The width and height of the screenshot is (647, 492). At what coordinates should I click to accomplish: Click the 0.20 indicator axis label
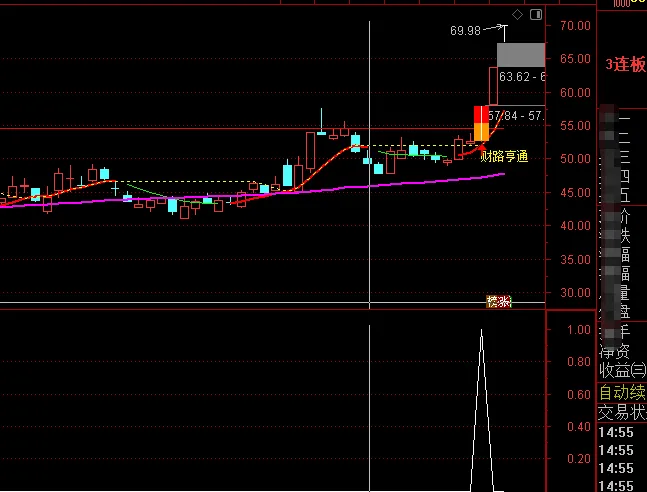point(579,459)
